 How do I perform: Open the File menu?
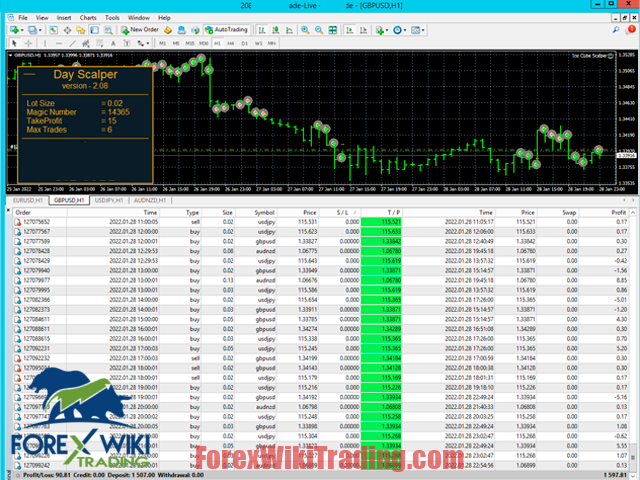pos(23,18)
